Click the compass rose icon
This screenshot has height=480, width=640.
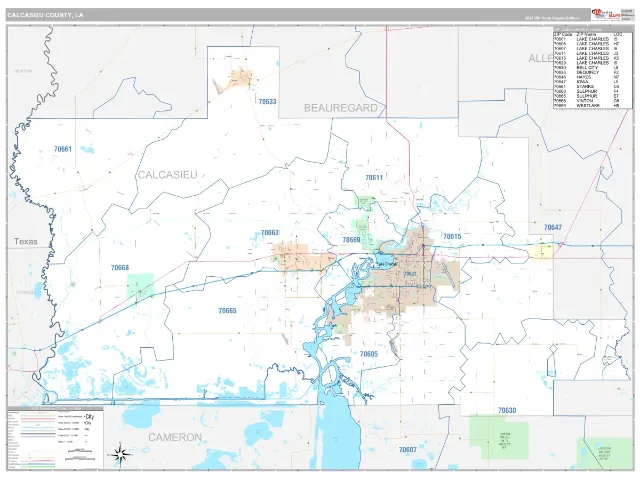[x=120, y=453]
